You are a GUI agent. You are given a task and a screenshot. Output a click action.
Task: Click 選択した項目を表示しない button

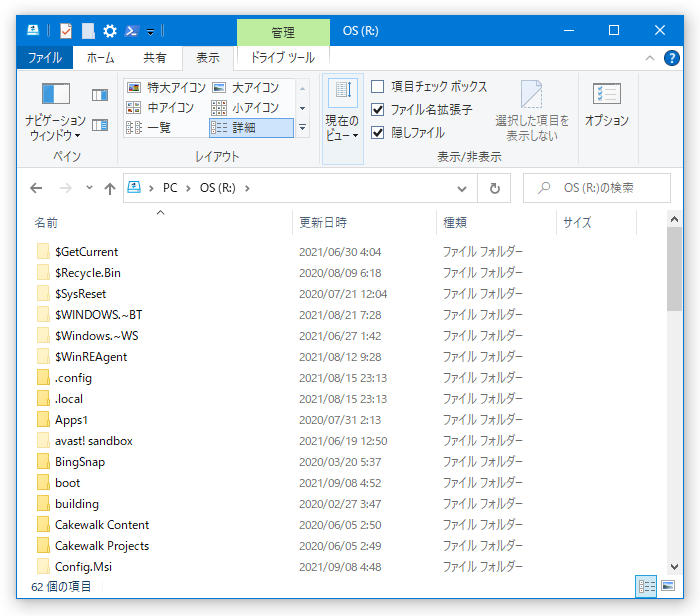[x=532, y=111]
